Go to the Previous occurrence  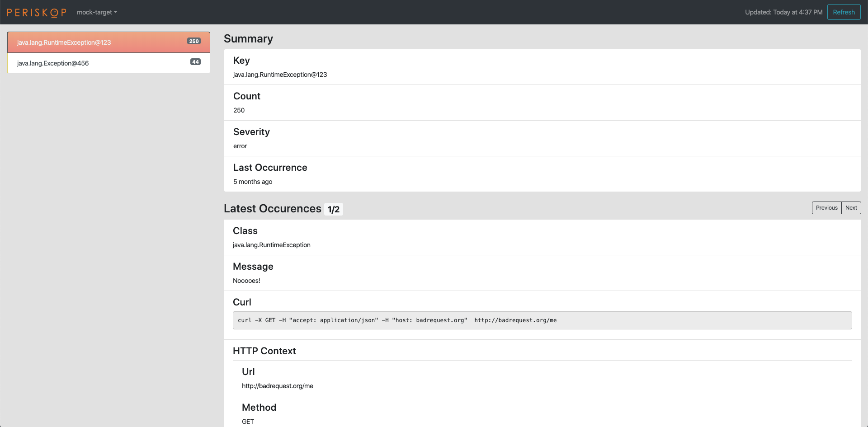click(826, 208)
